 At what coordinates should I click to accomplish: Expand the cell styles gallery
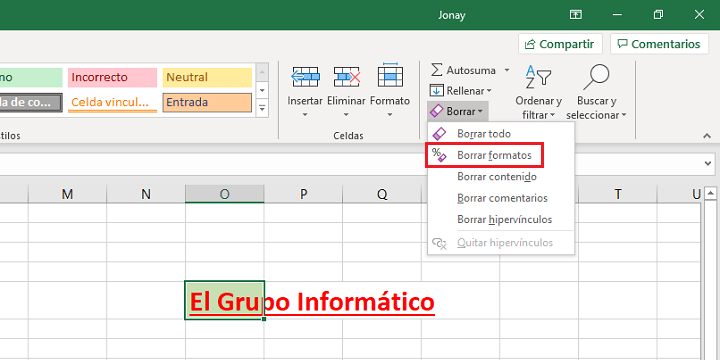click(262, 108)
